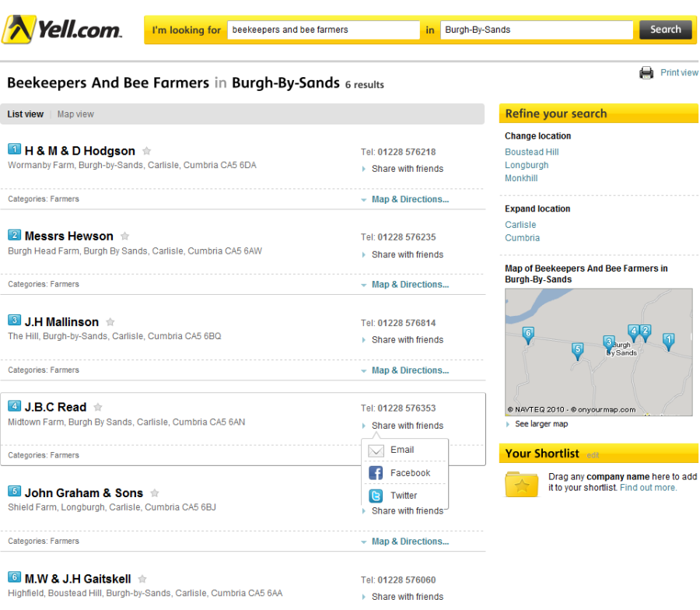Click map pin 6 on the mini map
Image resolution: width=700 pixels, height=610 pixels.
(x=528, y=335)
